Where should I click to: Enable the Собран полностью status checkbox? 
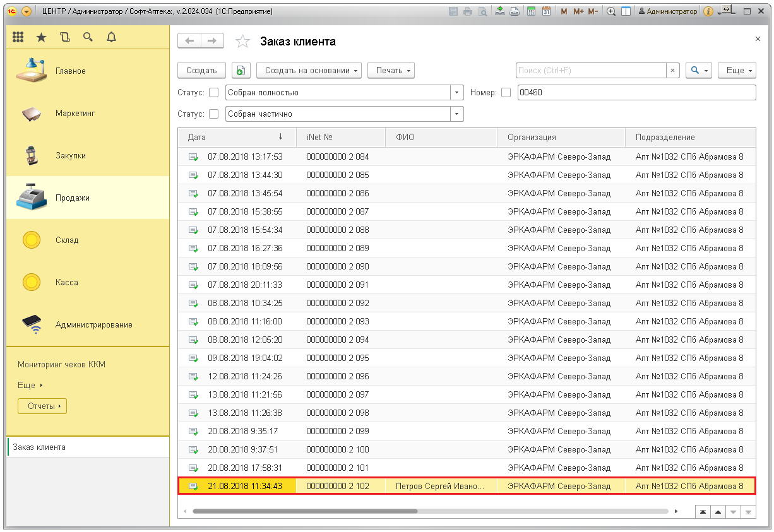pyautogui.click(x=213, y=93)
